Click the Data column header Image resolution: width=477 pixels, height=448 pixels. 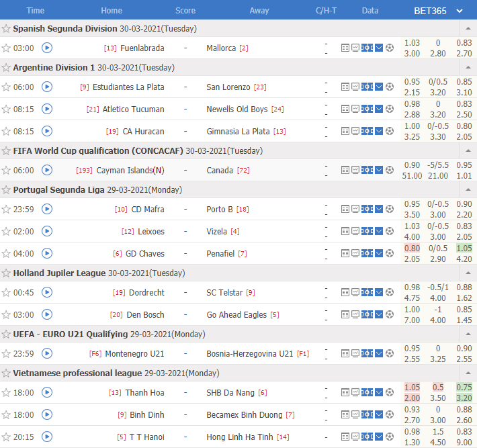click(370, 11)
